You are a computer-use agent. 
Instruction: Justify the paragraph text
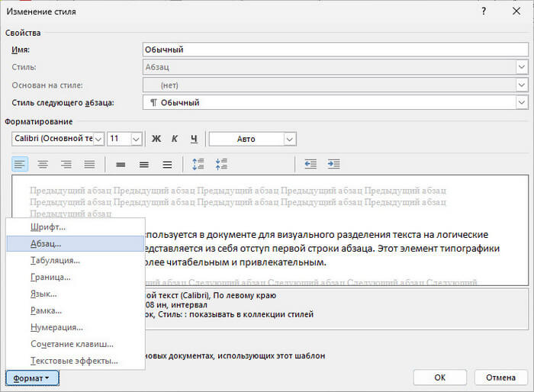tap(89, 165)
